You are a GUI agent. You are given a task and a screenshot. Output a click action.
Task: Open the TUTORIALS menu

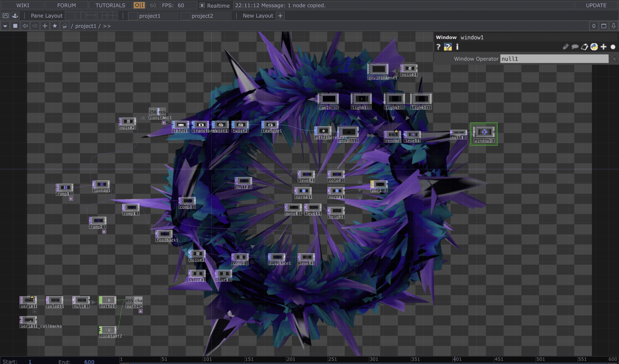110,5
